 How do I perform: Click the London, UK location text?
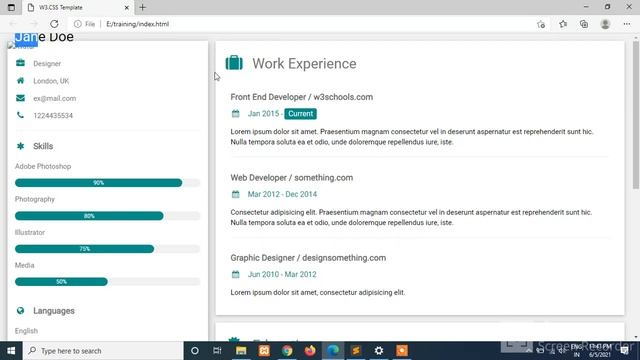pyautogui.click(x=51, y=81)
